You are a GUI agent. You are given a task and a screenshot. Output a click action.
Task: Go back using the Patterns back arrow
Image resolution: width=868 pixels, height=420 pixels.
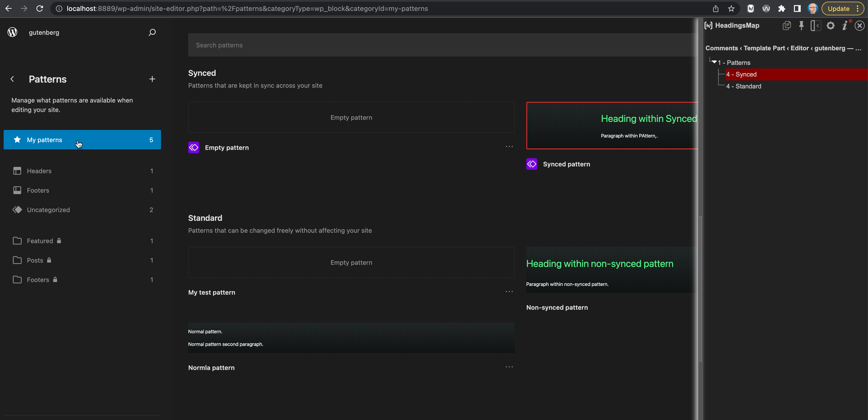12,79
